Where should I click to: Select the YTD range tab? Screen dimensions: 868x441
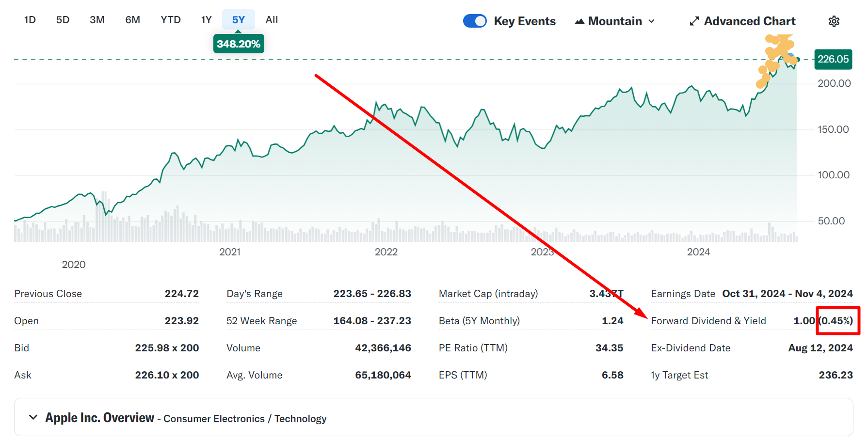(171, 20)
